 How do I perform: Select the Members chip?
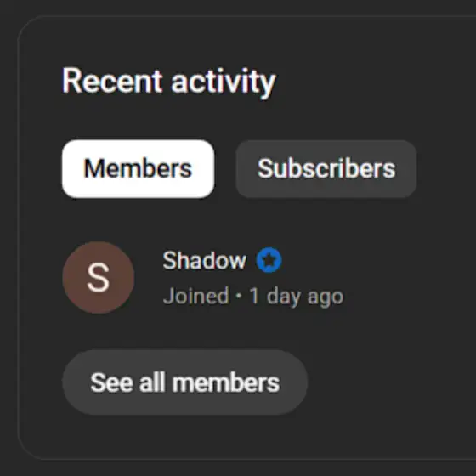tap(138, 169)
